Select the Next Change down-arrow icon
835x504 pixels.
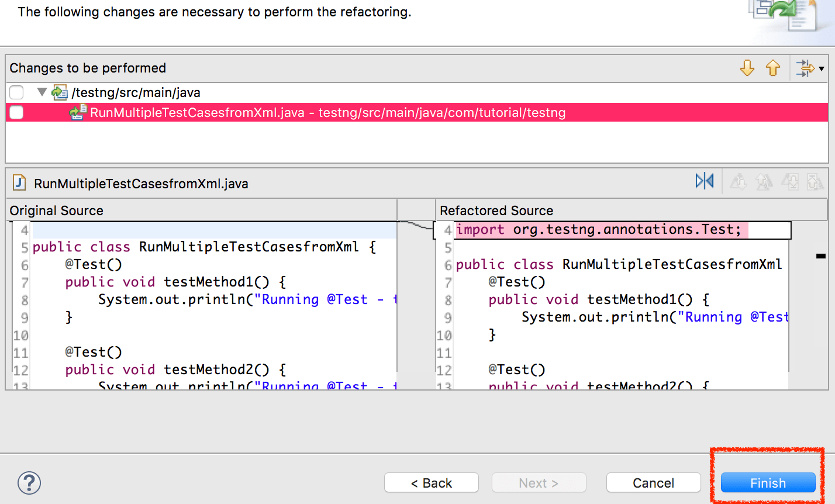click(747, 68)
